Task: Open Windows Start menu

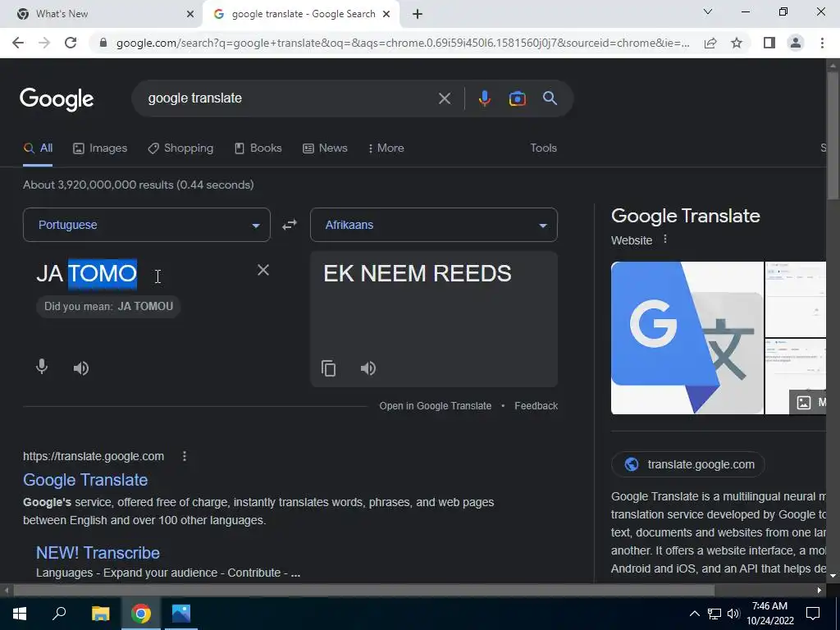Action: pyautogui.click(x=20, y=614)
